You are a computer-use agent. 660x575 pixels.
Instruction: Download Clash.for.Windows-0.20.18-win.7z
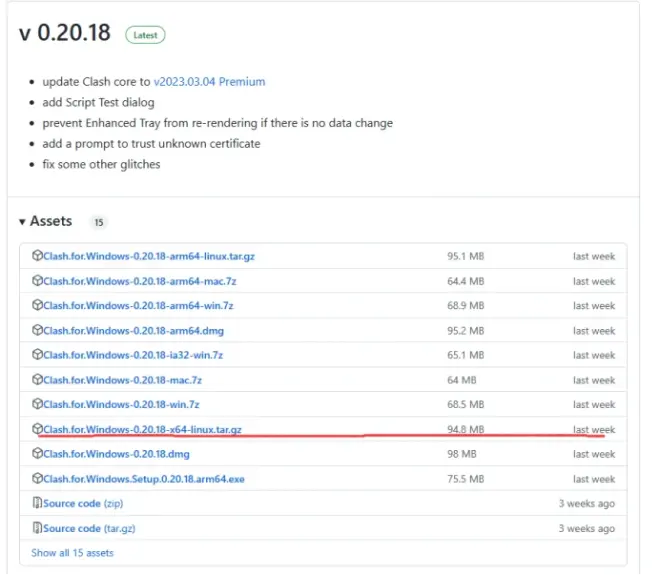pos(121,405)
